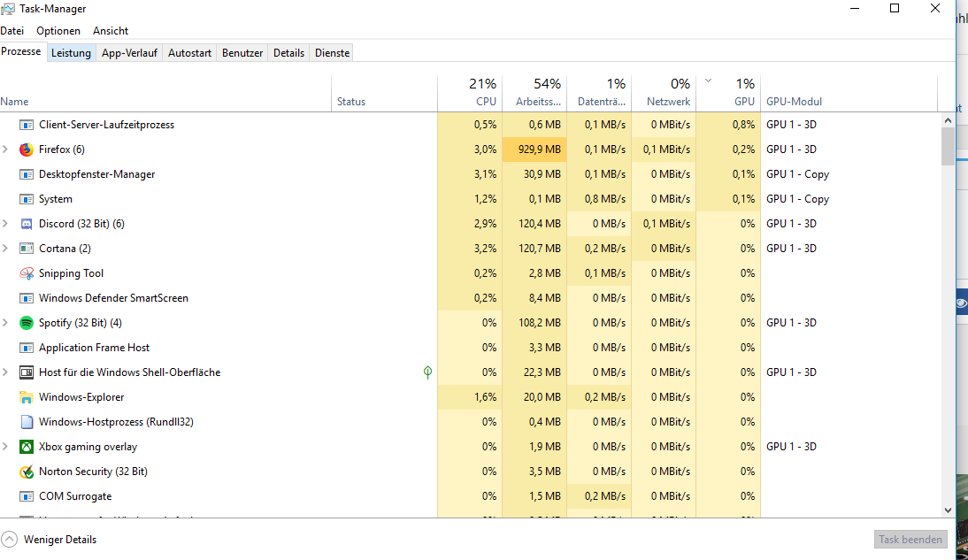Screen dimensions: 968x560
Task: Expand the Discord (32 Bit) process group
Action: click(5, 224)
